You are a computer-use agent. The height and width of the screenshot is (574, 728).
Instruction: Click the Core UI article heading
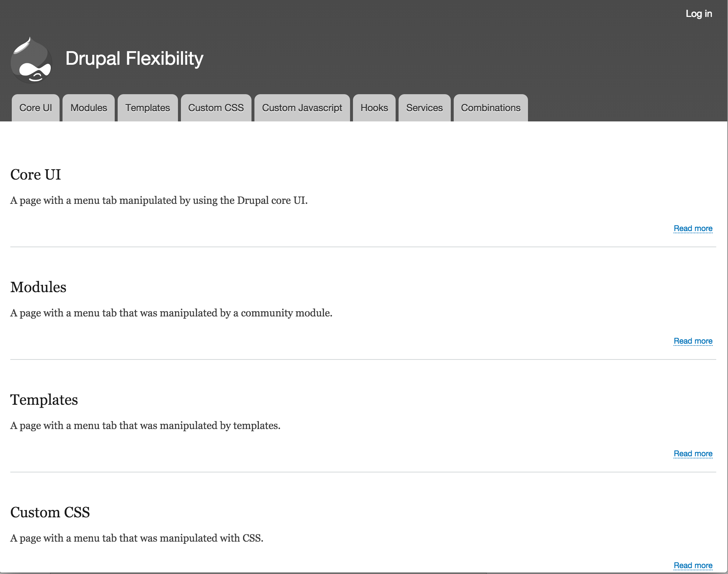pos(36,174)
